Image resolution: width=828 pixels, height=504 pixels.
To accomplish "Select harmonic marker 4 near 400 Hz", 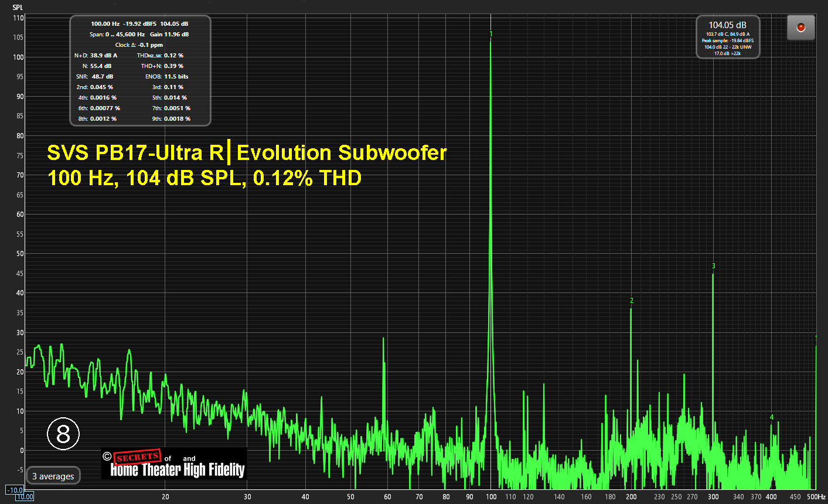I will click(x=771, y=417).
